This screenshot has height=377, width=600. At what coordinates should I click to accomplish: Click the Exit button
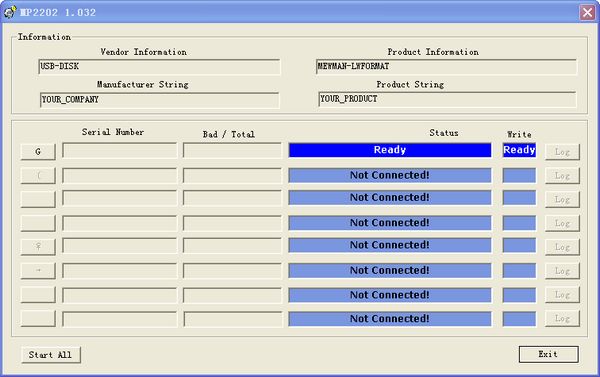tap(548, 354)
